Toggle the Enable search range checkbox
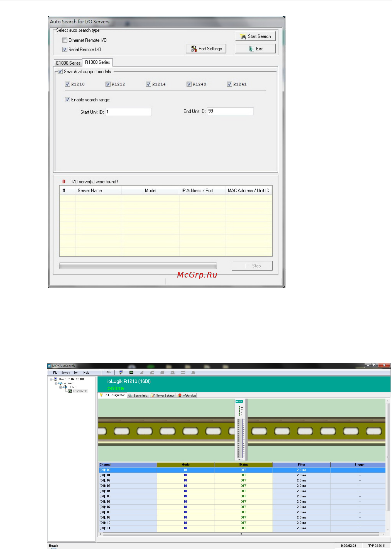Image resolution: width=392 pixels, height=549 pixels. pyautogui.click(x=67, y=100)
